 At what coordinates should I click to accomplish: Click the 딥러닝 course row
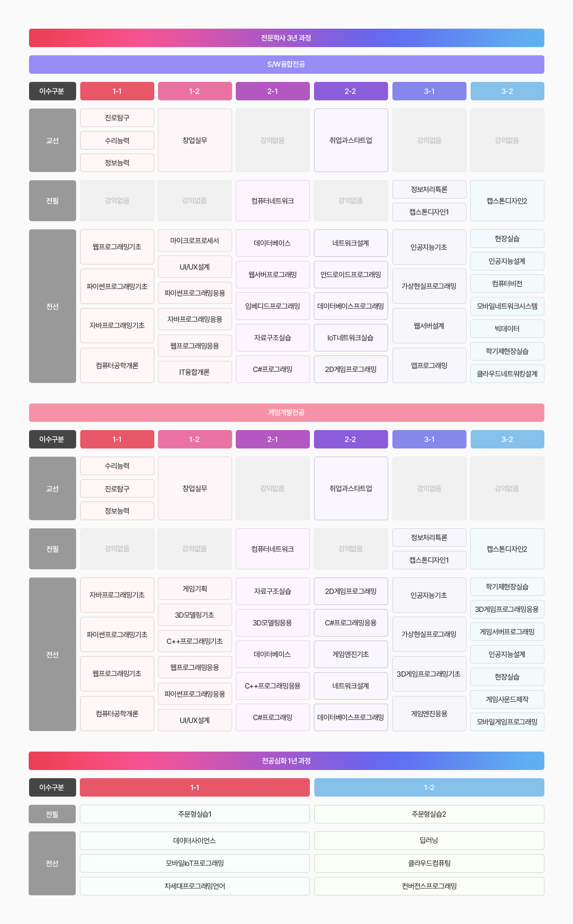click(429, 840)
